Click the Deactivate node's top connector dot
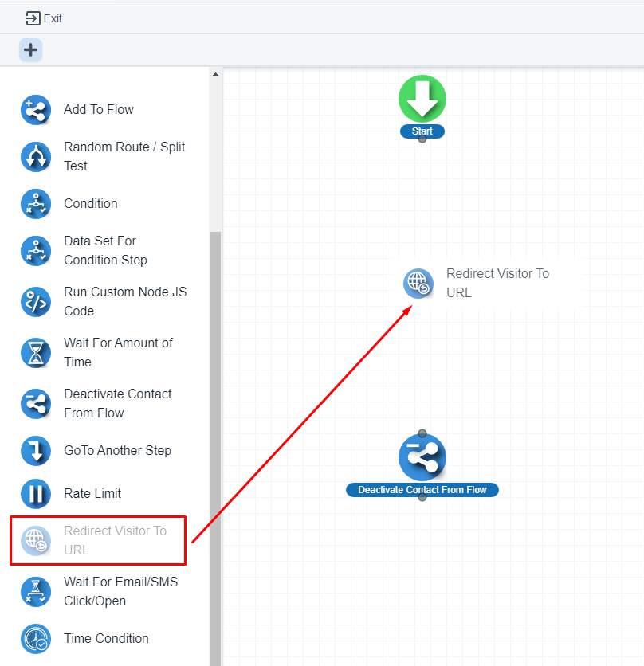644x666 pixels. point(422,433)
